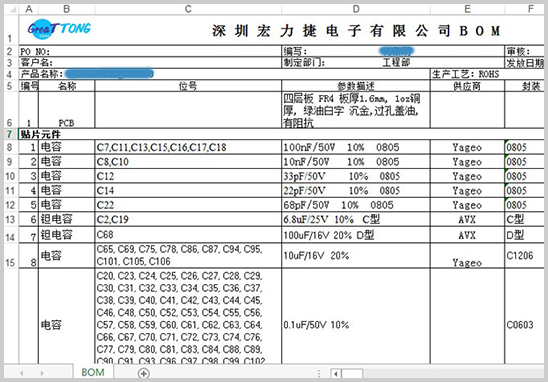This screenshot has width=548, height=382.
Task: Select column E header
Action: tap(467, 9)
